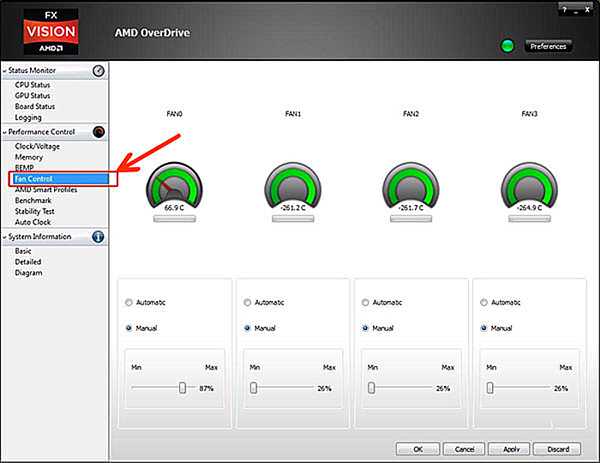Select Automatic mode for FAN2
Screen dimensions: 600x463
pos(365,302)
